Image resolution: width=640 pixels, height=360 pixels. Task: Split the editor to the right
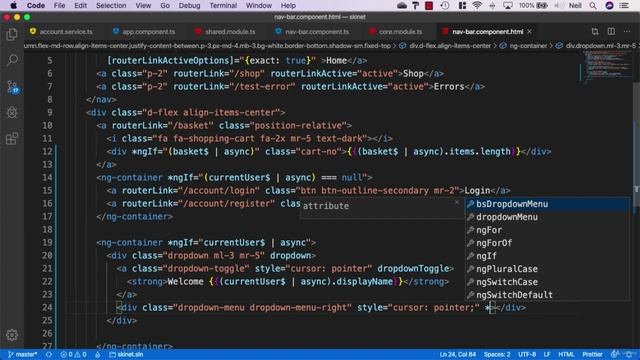point(611,31)
